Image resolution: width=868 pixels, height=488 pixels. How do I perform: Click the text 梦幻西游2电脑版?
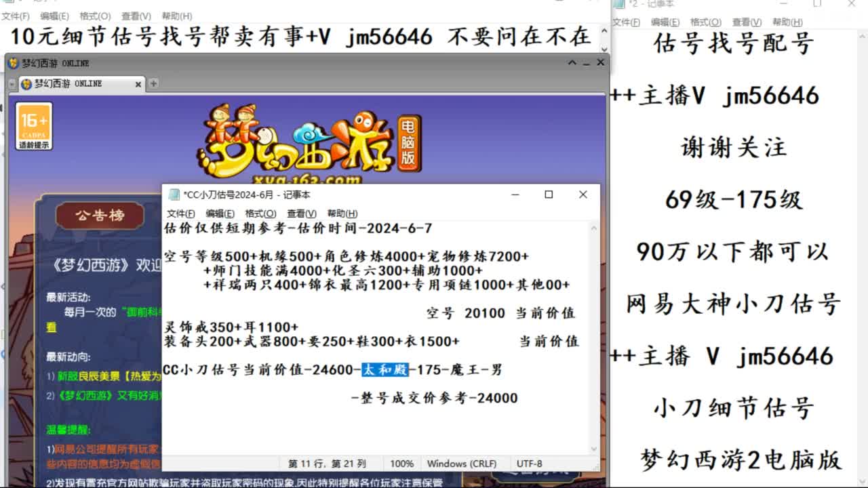pos(741,460)
